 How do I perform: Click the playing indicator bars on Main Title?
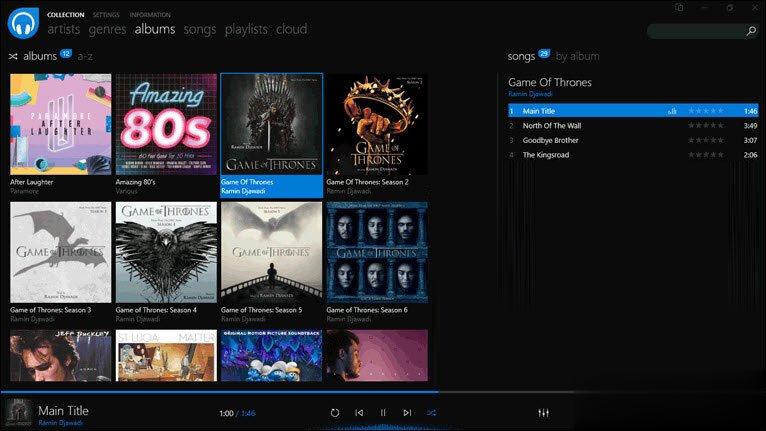672,111
